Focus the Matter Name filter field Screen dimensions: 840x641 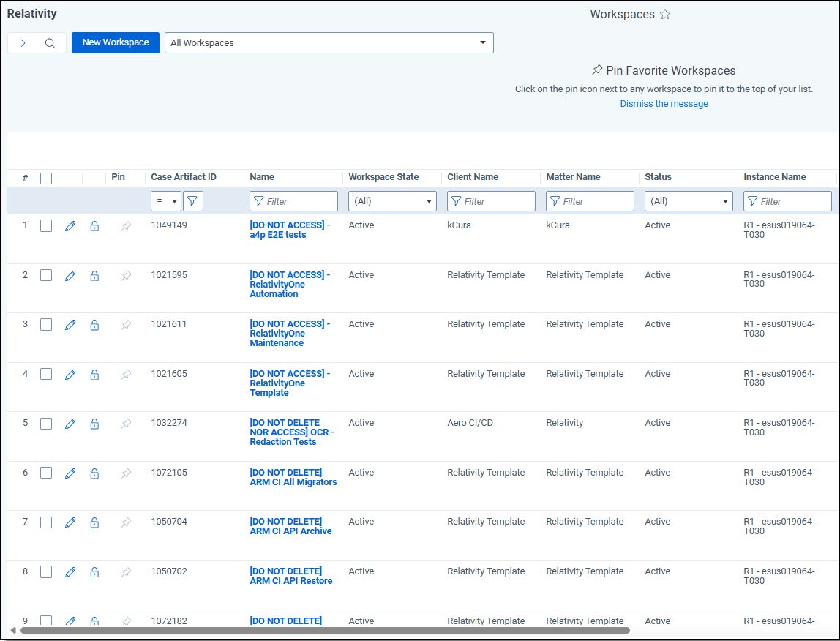[590, 201]
